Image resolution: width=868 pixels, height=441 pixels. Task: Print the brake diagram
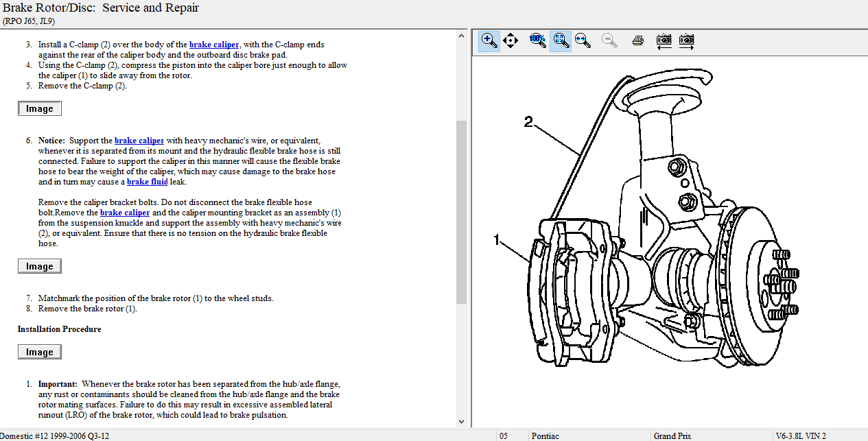coord(637,40)
